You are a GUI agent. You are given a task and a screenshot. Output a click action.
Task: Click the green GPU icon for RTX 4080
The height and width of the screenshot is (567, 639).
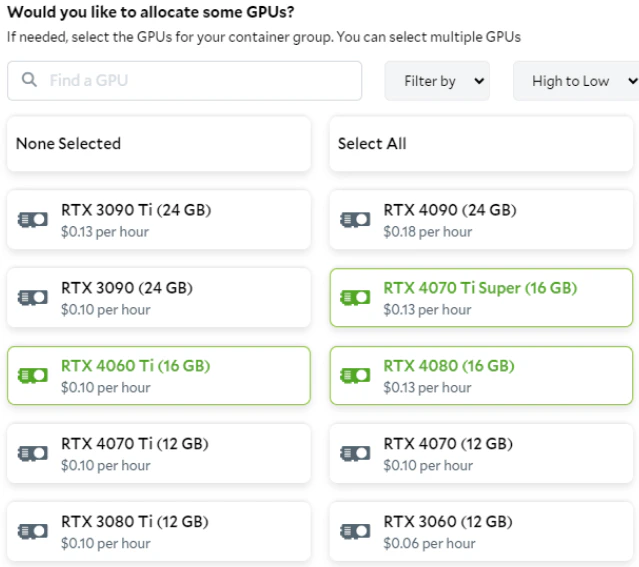[x=355, y=376]
